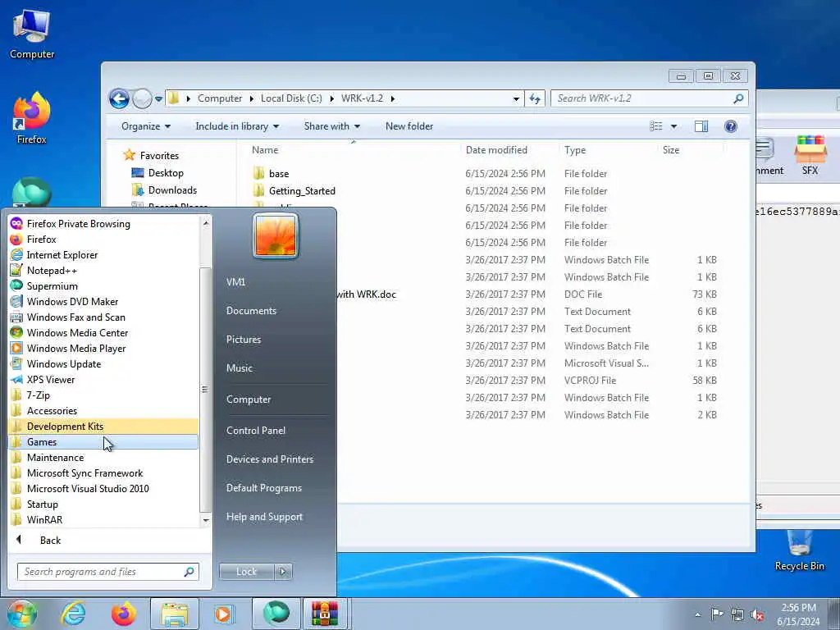This screenshot has height=630, width=840.
Task: Open Pictures from Start menu
Action: 243,340
